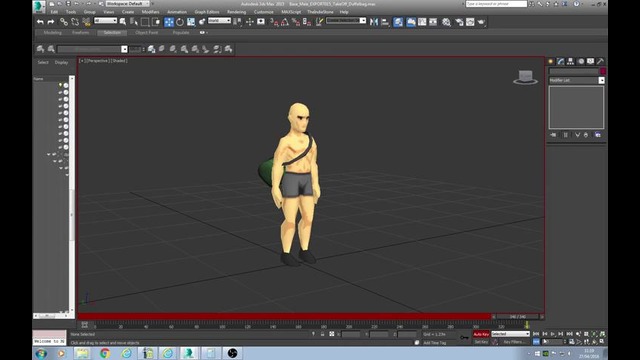Viewport: 640px width, 360px height.
Task: Toggle Window/Crossing selection mode
Action: [x=156, y=22]
